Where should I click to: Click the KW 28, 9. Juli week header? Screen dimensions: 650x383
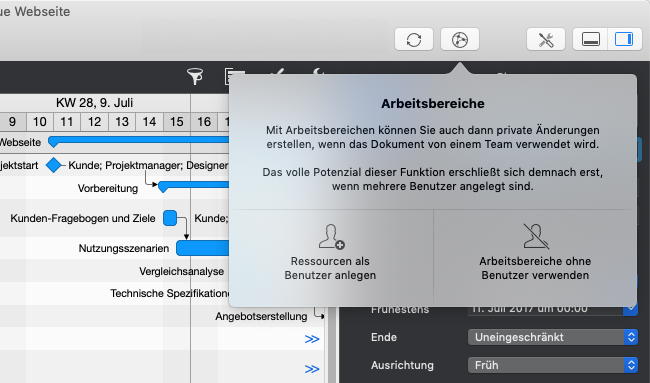pos(95,102)
